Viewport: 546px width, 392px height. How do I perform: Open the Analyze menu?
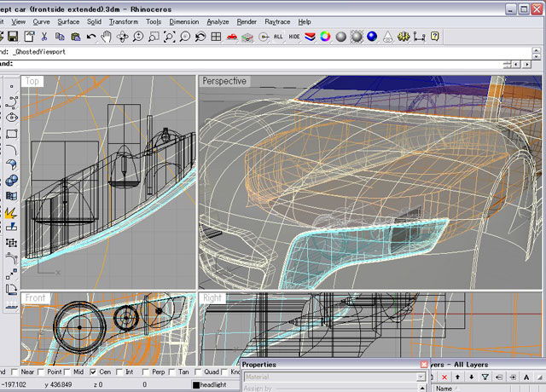(218, 21)
